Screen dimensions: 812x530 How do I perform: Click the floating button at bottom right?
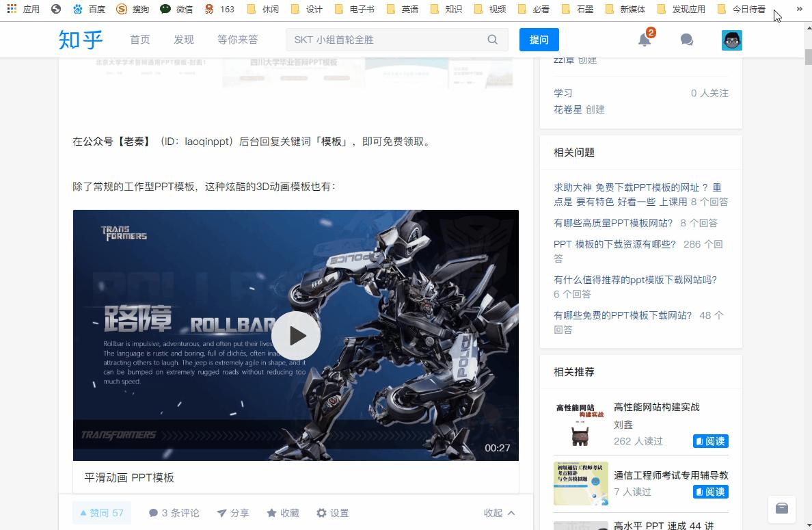781,508
